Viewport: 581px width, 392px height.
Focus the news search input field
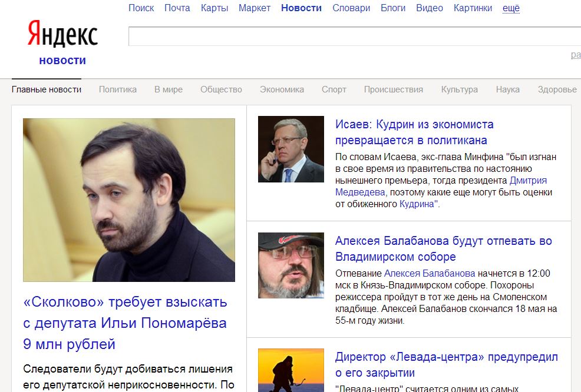(355, 36)
